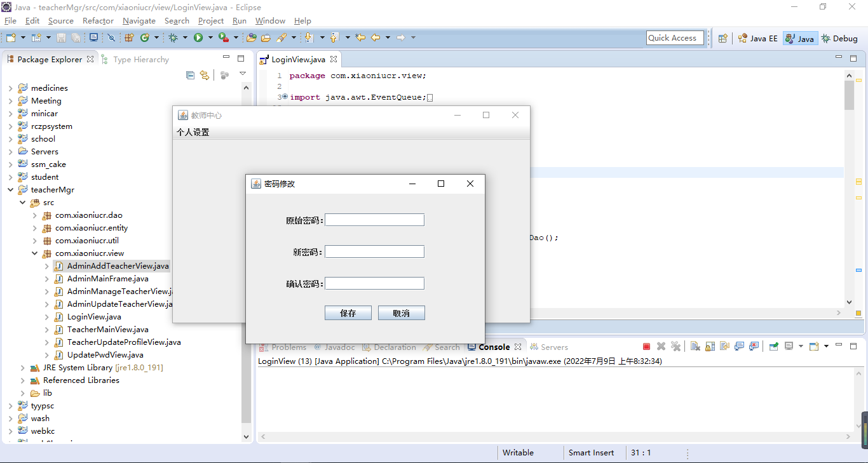Collapse the com.xiaoniucr.view package
This screenshot has height=463, width=868.
[34, 253]
